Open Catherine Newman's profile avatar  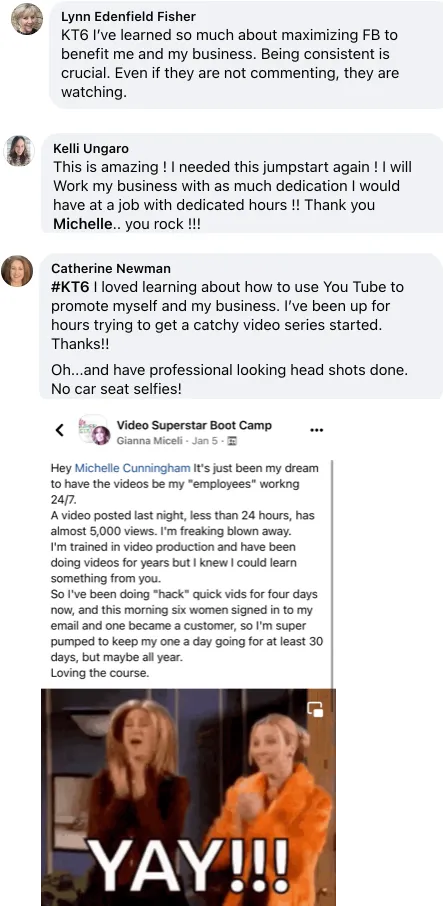tap(17, 270)
